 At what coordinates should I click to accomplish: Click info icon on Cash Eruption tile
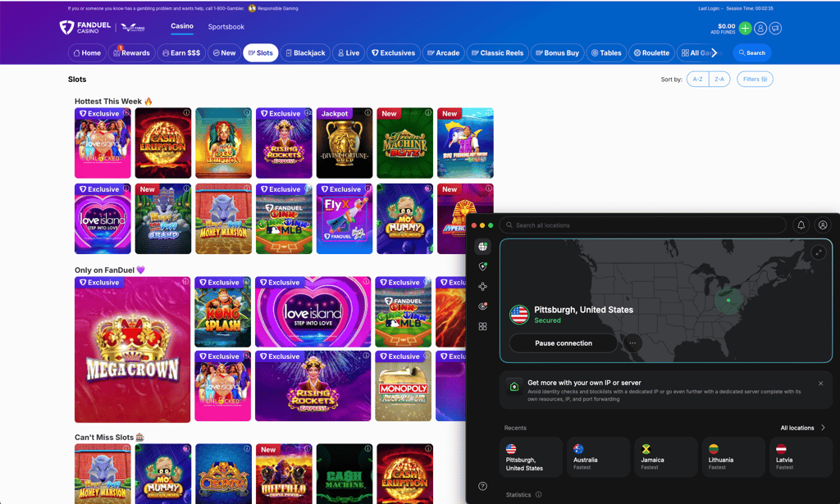tap(186, 113)
